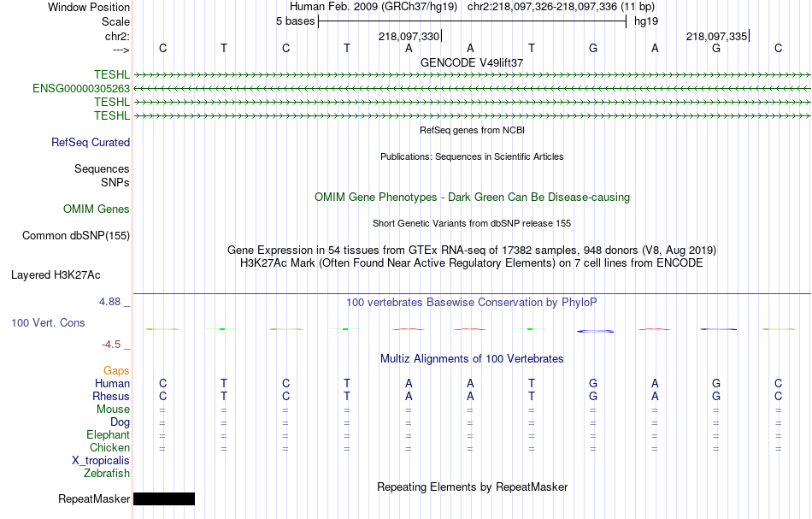Click the 5 bases scale bar
The image size is (812, 519).
pyautogui.click(x=473, y=21)
